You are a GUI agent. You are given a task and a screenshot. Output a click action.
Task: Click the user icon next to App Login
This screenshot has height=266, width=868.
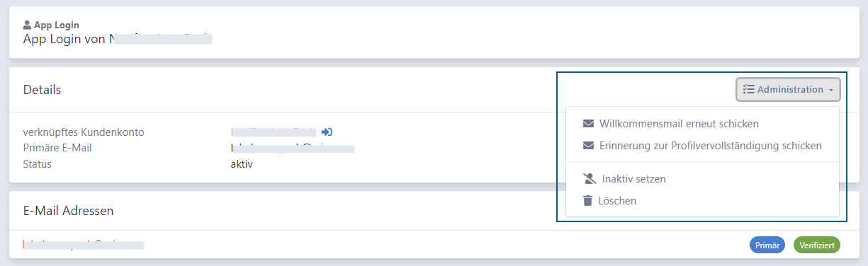pos(27,25)
